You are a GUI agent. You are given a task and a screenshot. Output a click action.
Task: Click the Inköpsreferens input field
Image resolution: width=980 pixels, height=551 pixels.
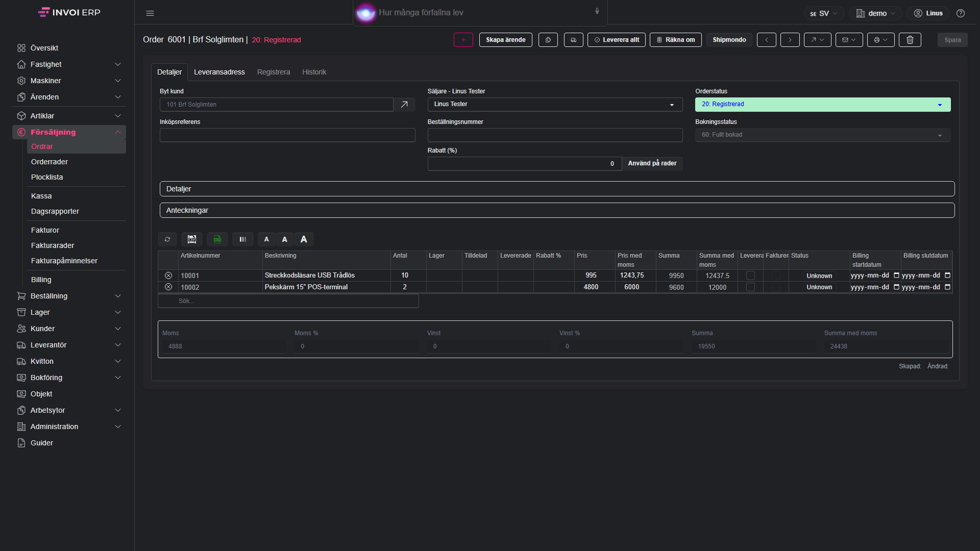287,135
